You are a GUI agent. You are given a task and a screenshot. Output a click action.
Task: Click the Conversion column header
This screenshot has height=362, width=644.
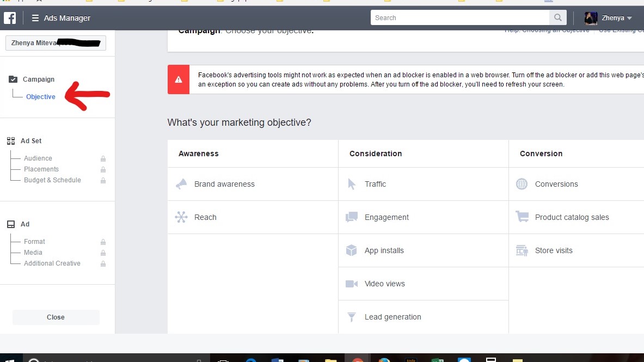(x=541, y=154)
